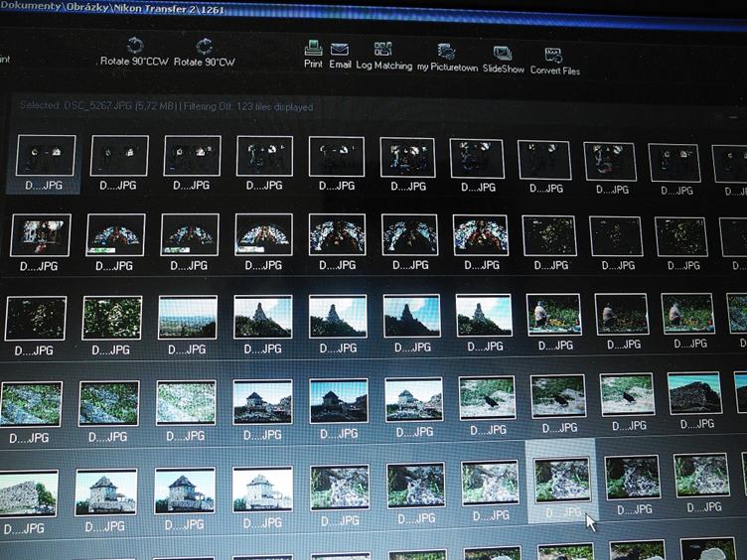747x560 pixels.
Task: Open Convert Files dialog
Action: tap(555, 62)
